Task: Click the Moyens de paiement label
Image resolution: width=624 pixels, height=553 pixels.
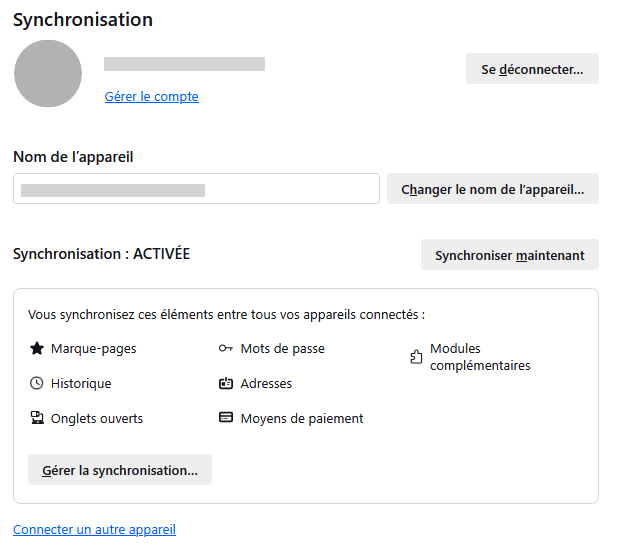Action: 302,418
